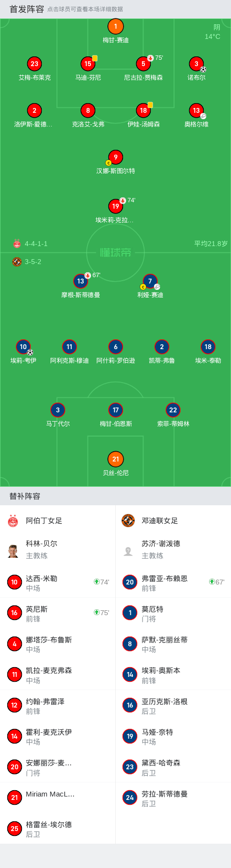Open player 3 诺布尔 jersey icon
Viewport: 231px width, 868px height.
tap(196, 64)
